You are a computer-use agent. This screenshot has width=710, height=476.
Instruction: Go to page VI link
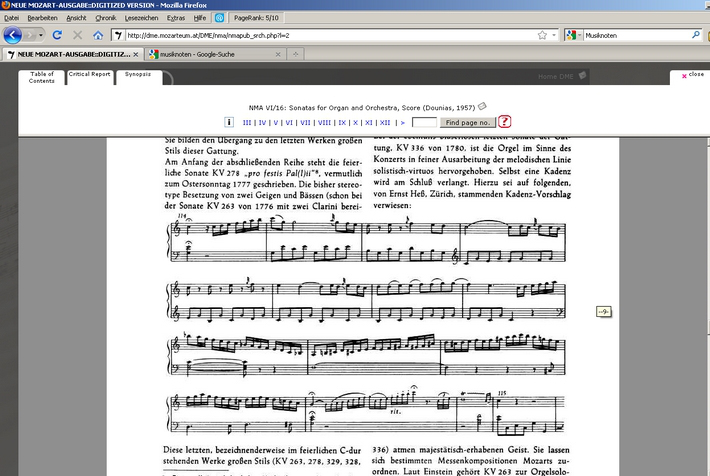[289, 122]
